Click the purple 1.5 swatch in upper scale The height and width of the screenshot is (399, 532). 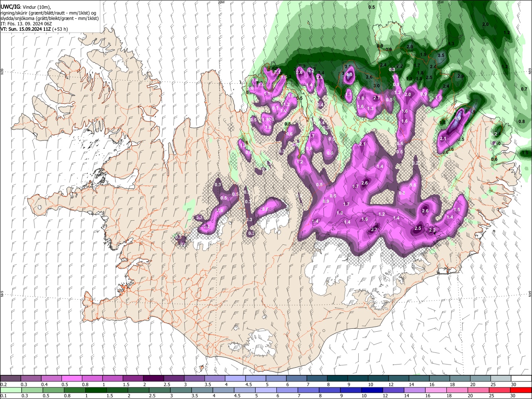pyautogui.click(x=133, y=379)
